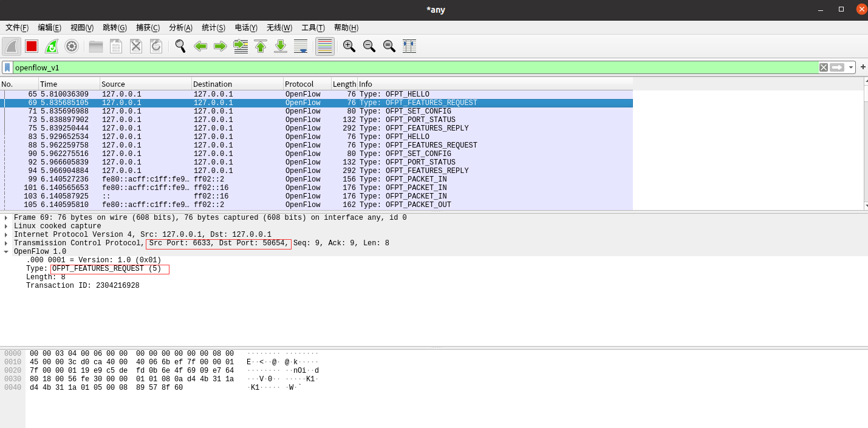Expand the Frame 69 tree row

tap(6, 218)
